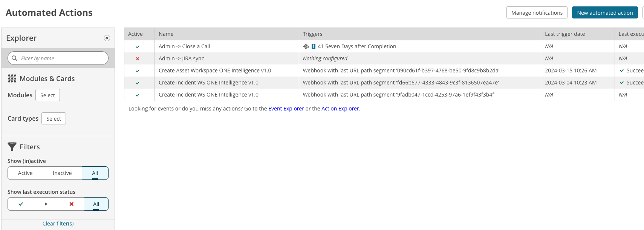
Task: Open the Modules Select picker
Action: (47, 95)
